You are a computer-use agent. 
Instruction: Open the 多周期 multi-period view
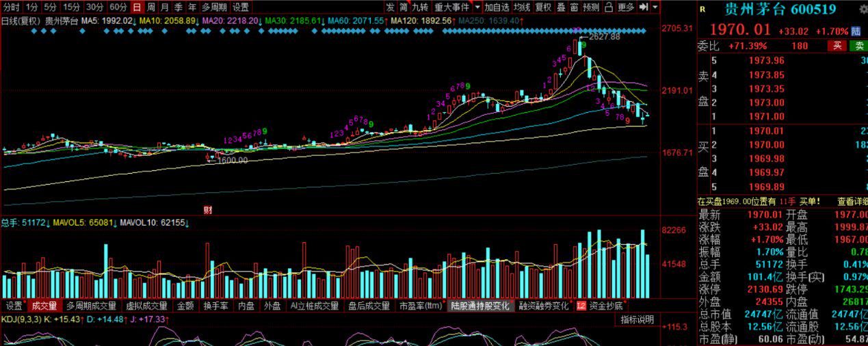click(x=214, y=7)
